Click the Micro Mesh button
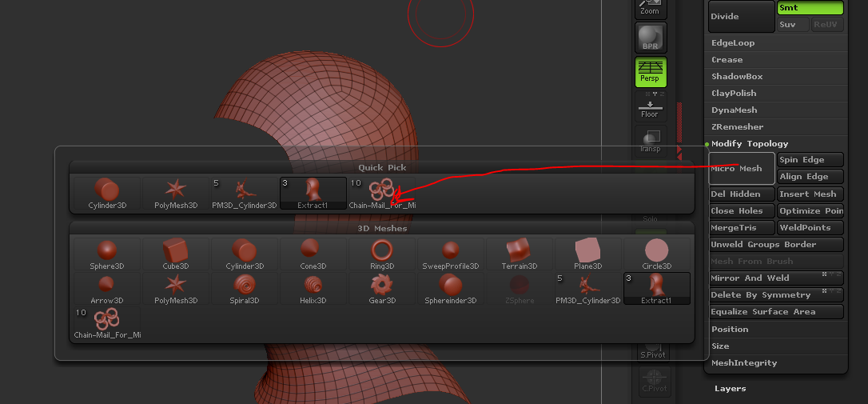Image resolution: width=868 pixels, height=404 pixels. [741, 168]
